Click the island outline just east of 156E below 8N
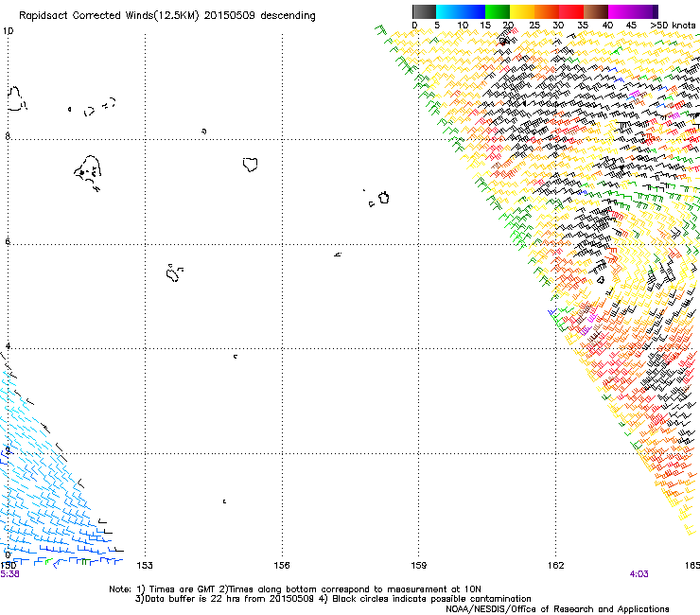The height and width of the screenshot is (615, 700). [x=251, y=165]
